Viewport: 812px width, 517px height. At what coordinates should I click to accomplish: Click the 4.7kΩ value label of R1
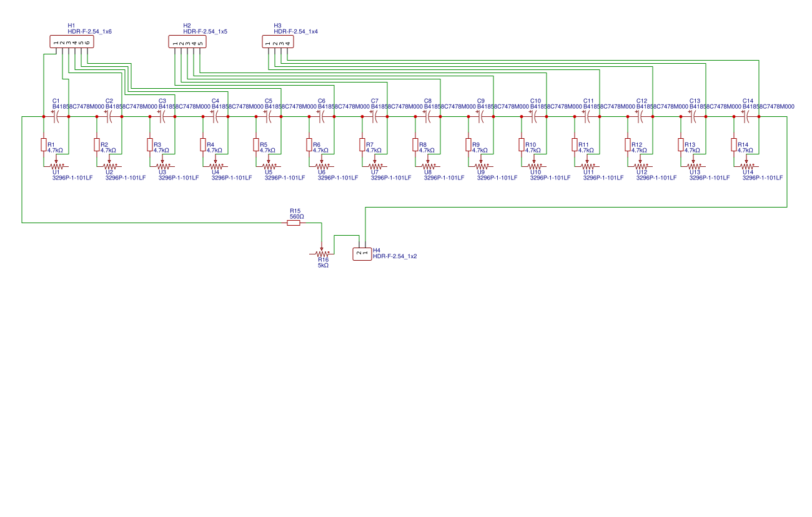(x=54, y=151)
